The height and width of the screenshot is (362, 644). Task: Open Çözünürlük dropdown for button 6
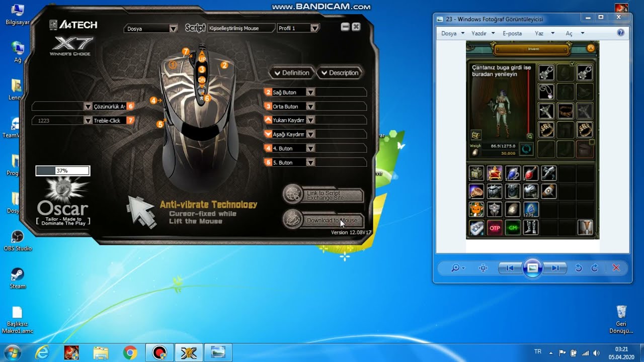[x=88, y=107]
